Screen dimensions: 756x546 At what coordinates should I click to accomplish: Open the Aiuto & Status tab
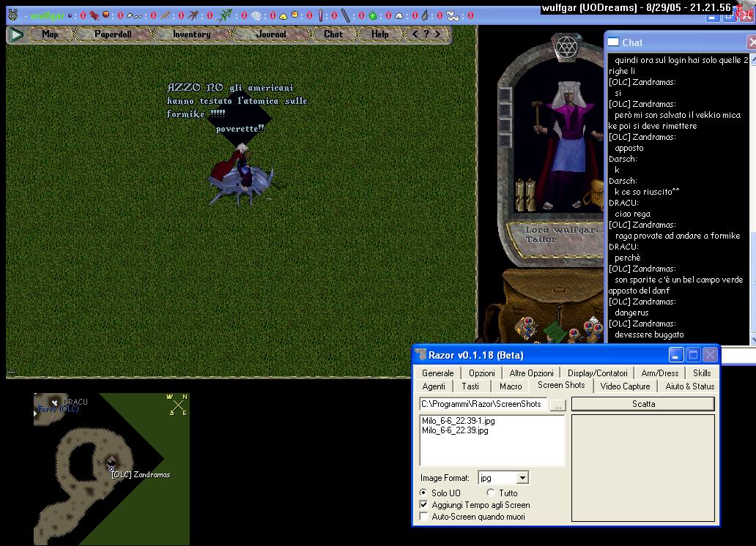tap(689, 386)
